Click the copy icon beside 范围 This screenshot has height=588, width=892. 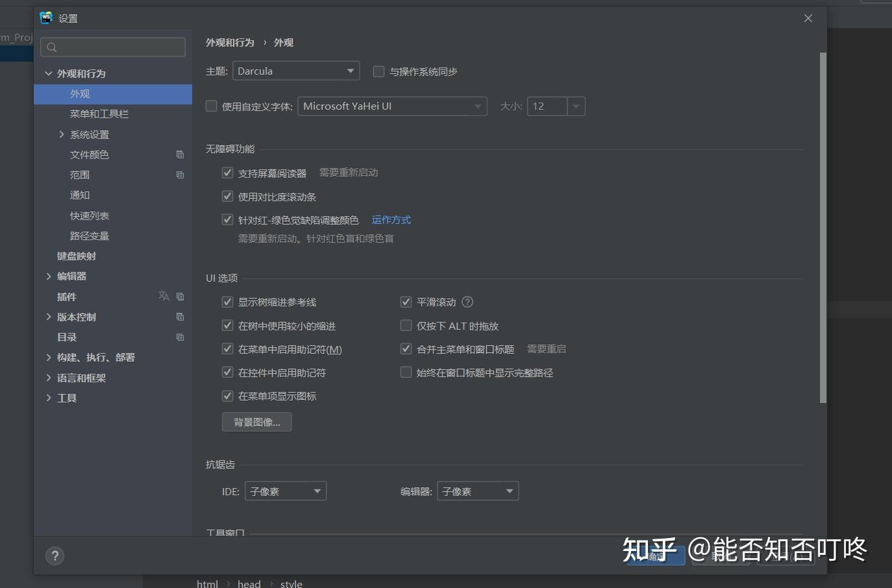click(180, 175)
